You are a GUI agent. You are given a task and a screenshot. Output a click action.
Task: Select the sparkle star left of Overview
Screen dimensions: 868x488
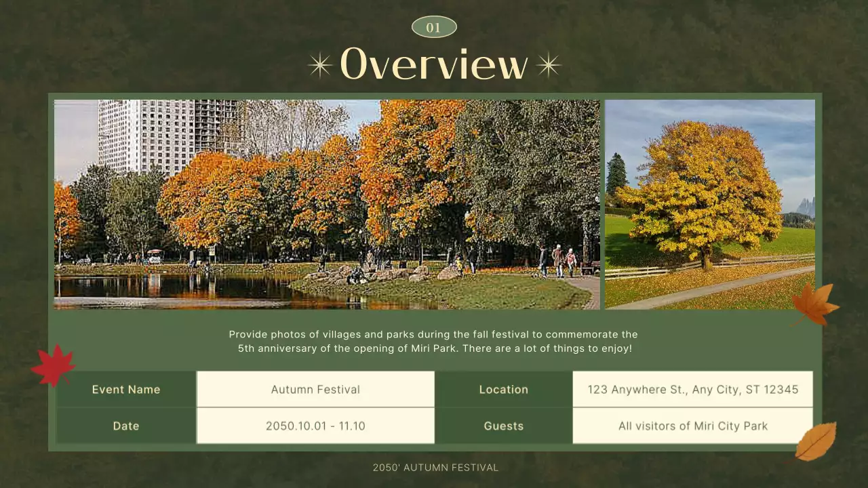pyautogui.click(x=319, y=64)
